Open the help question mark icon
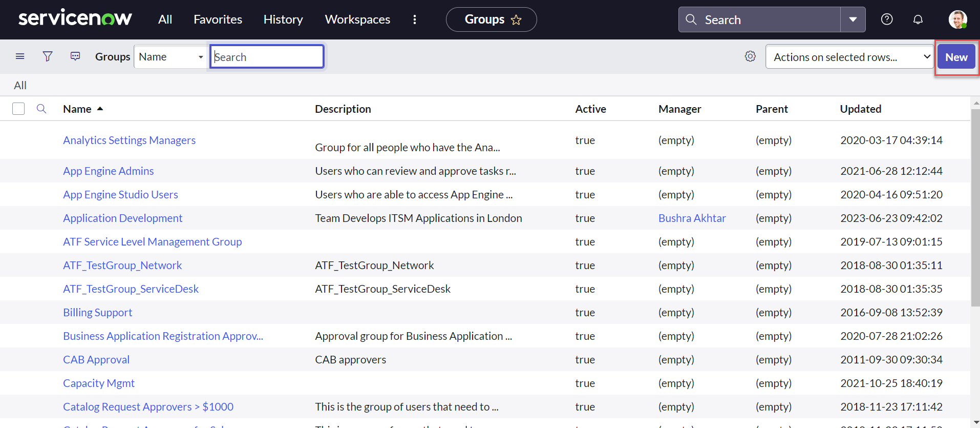The image size is (980, 428). (887, 19)
